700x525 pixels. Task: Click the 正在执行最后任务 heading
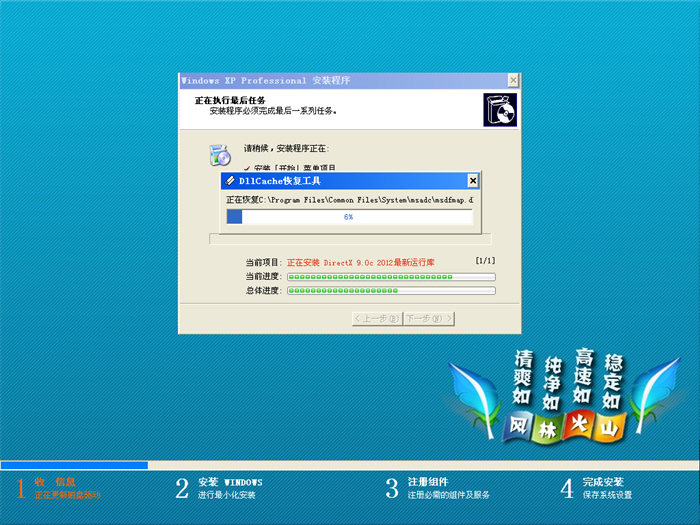[x=230, y=100]
